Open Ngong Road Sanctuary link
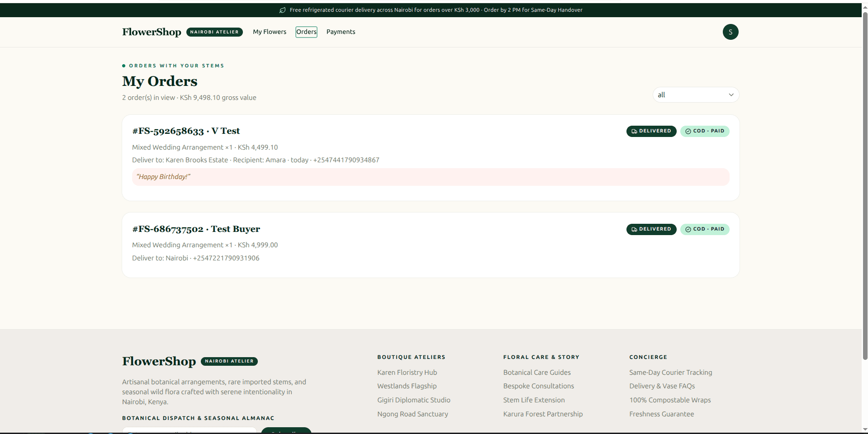Image resolution: width=868 pixels, height=434 pixels. coord(413,414)
